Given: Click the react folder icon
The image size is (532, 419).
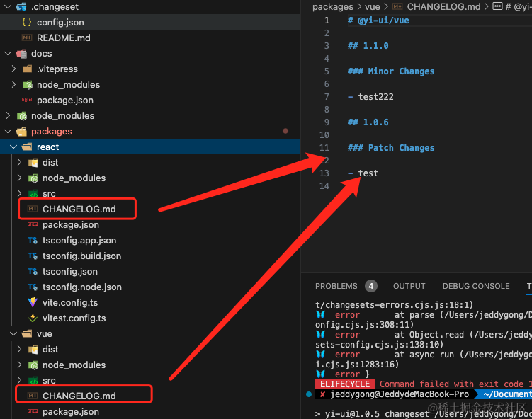Looking at the screenshot, I should click(27, 147).
